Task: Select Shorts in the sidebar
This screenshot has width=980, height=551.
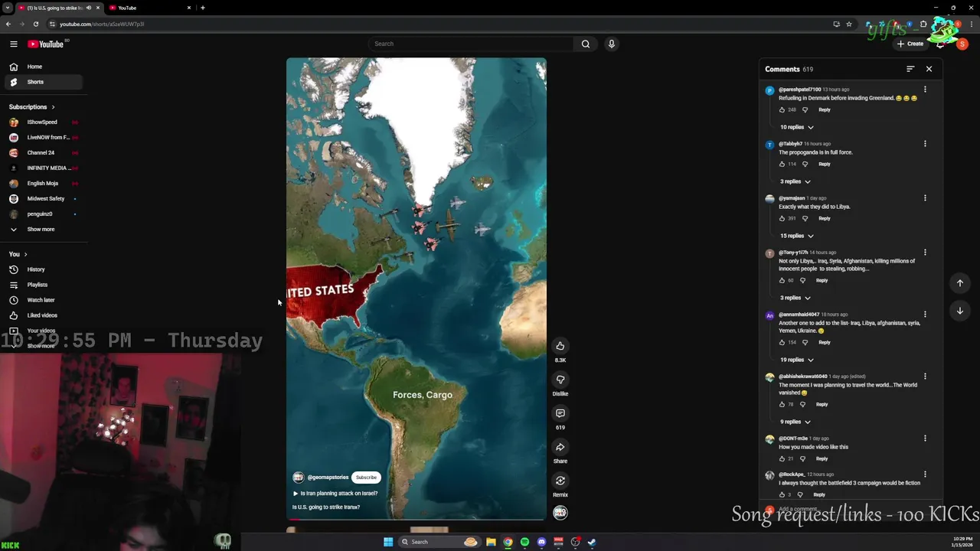Action: [x=43, y=82]
